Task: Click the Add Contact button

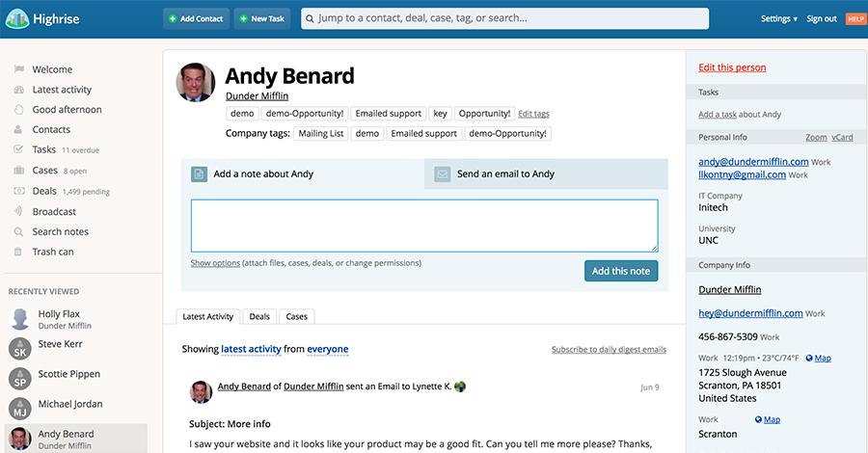Action: pos(196,19)
